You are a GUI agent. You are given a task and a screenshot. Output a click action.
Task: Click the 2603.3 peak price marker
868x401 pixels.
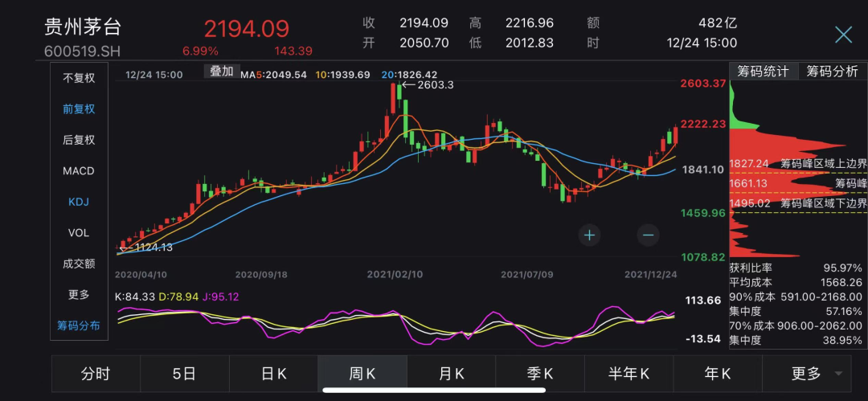pos(428,85)
